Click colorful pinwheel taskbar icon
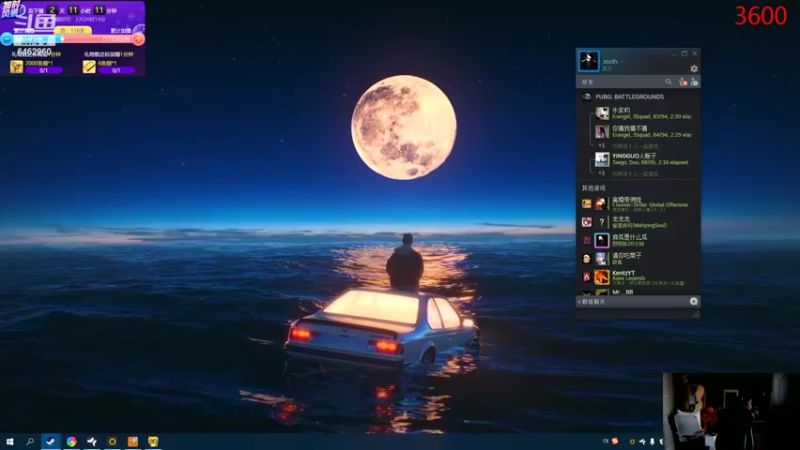Image resolution: width=800 pixels, height=450 pixels. tap(71, 441)
